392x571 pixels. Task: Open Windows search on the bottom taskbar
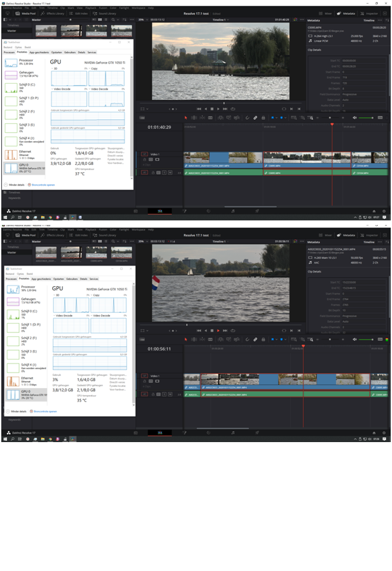click(x=12, y=439)
